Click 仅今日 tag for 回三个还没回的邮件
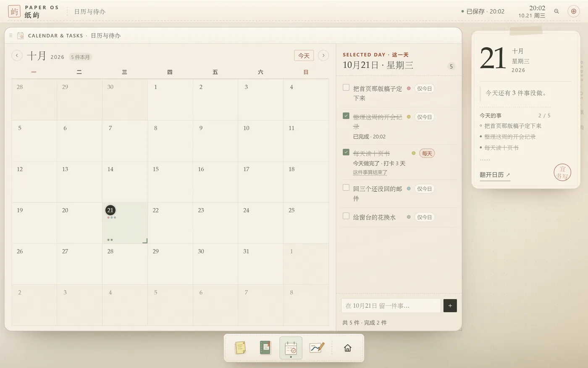This screenshot has height=368, width=588. point(424,189)
